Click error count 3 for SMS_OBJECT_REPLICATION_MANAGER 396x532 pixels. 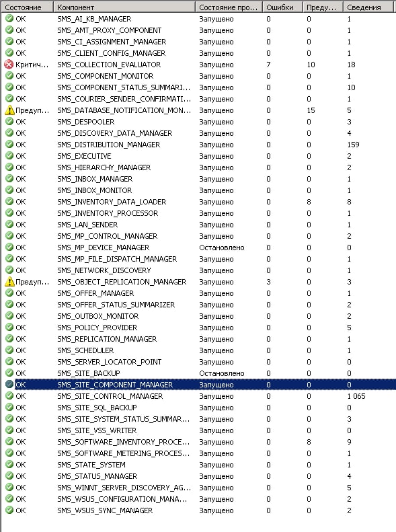pyautogui.click(x=268, y=282)
